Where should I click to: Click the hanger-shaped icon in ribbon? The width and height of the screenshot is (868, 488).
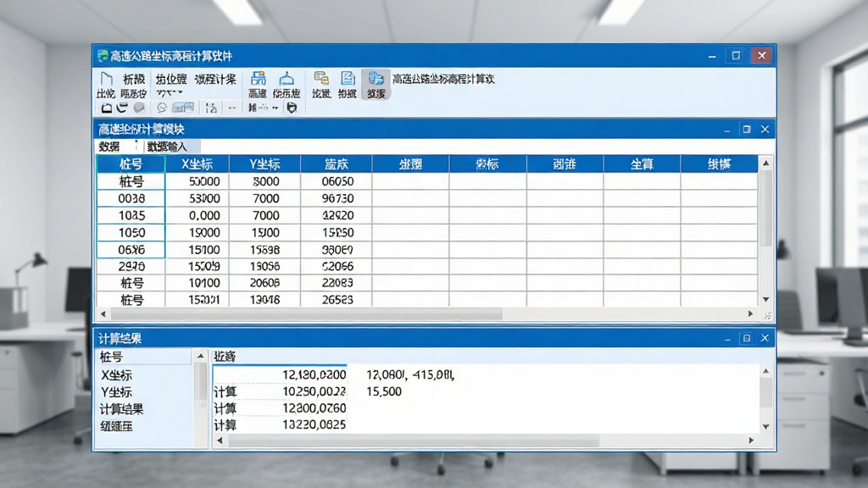pyautogui.click(x=287, y=79)
